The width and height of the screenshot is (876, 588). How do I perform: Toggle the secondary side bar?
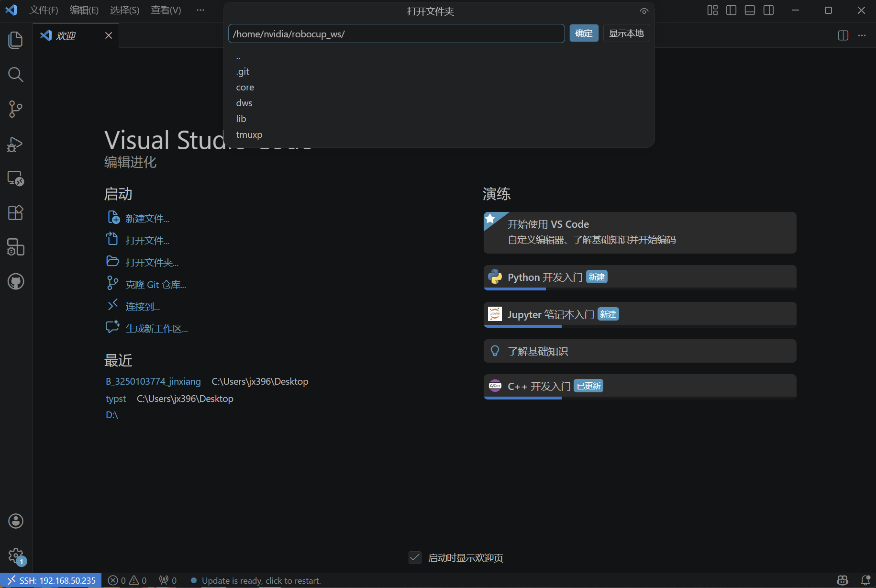[x=768, y=11]
